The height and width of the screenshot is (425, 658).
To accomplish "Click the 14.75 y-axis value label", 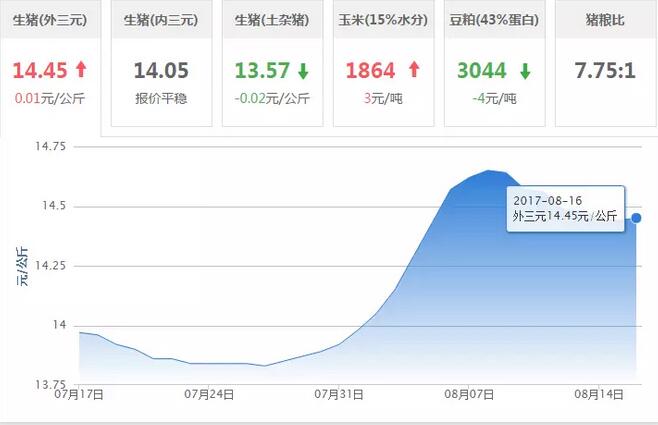I will [x=50, y=147].
